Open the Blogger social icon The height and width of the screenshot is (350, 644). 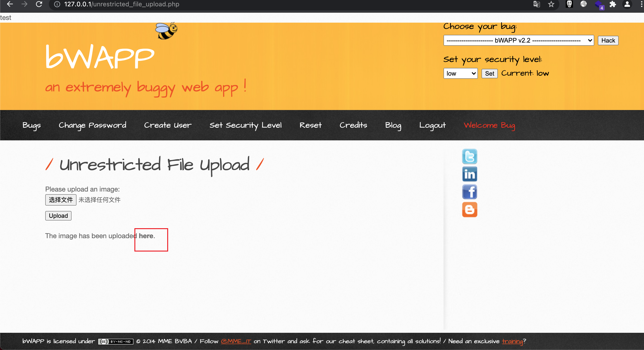pyautogui.click(x=469, y=210)
